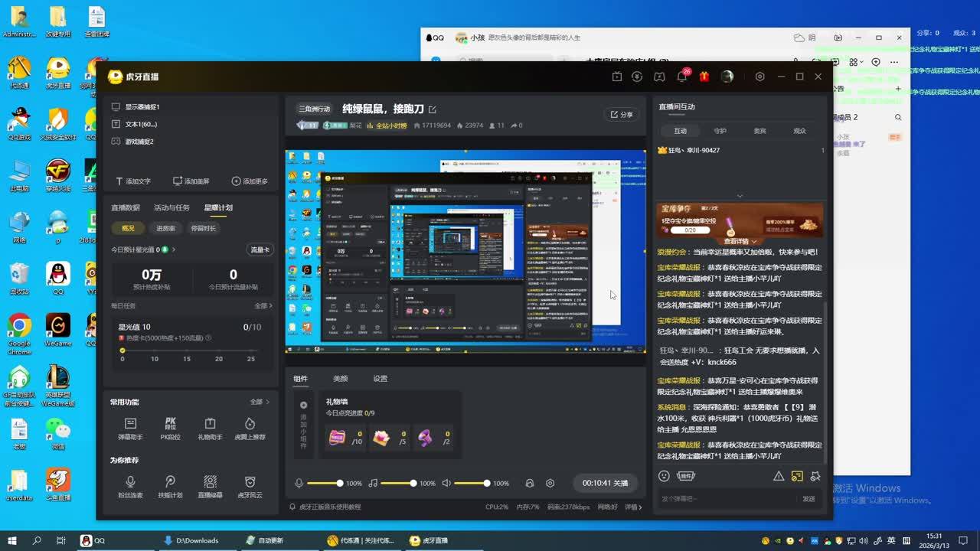The height and width of the screenshot is (551, 980).
Task: Expand 详情 in the bottom status bar
Action: click(x=633, y=507)
